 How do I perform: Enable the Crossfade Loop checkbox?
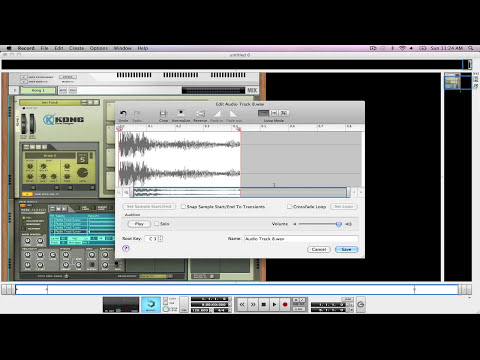pos(290,207)
